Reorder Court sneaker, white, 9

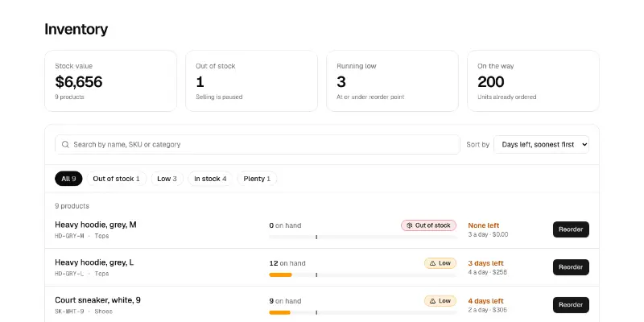pos(571,305)
